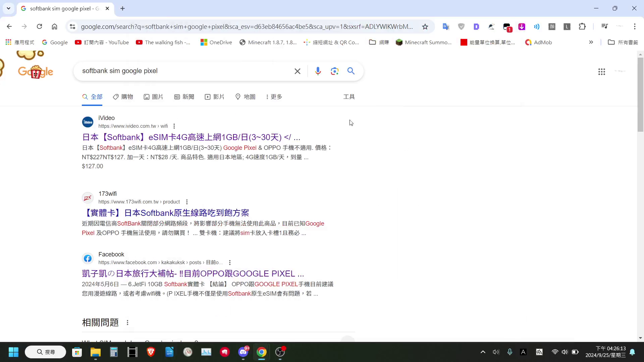Click the clear search query X button
This screenshot has height=362, width=644.
tap(297, 71)
